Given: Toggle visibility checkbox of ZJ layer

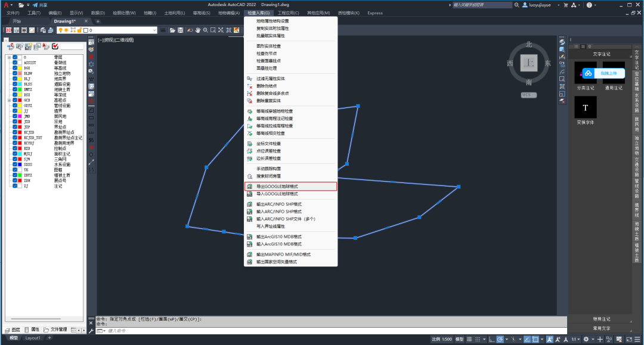Looking at the screenshot, I should (15, 186).
